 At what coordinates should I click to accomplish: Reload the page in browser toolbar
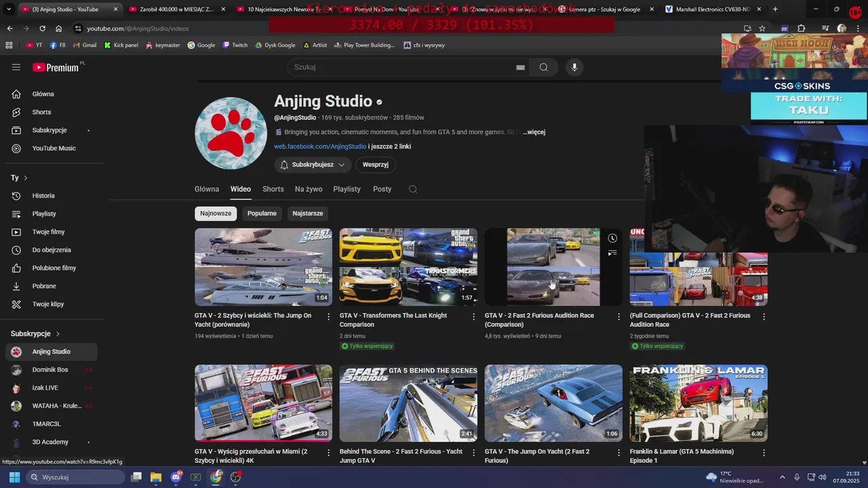[42, 28]
